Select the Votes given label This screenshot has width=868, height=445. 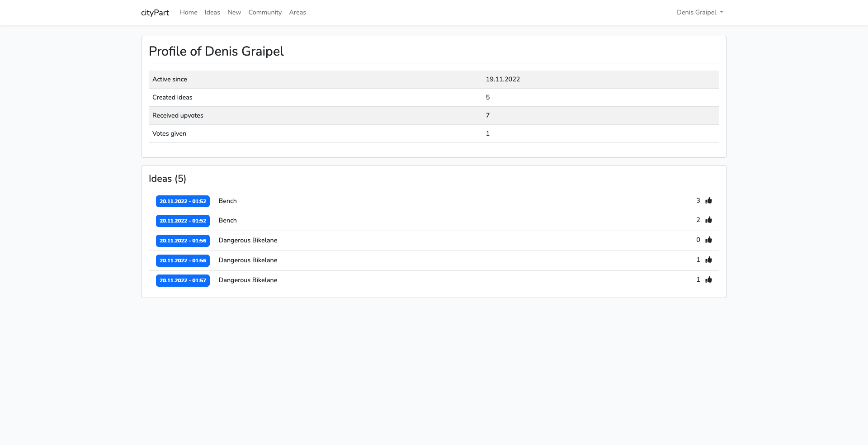tap(169, 133)
